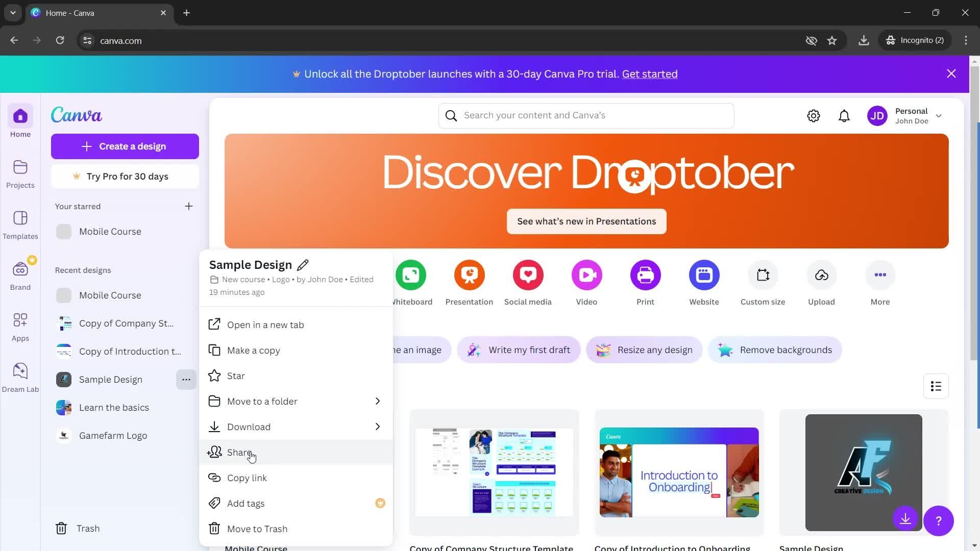Select the Presentation tool icon
The image size is (980, 551).
[469, 274]
